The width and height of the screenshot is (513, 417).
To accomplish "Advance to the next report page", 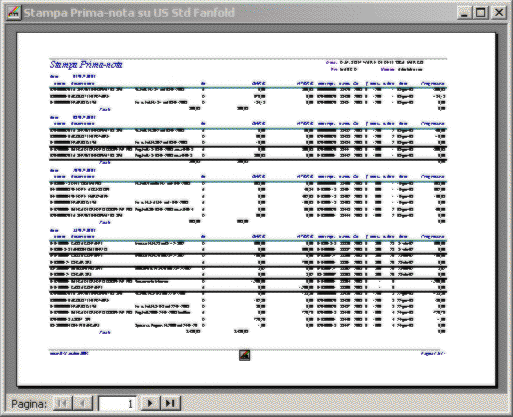I will [x=150, y=403].
